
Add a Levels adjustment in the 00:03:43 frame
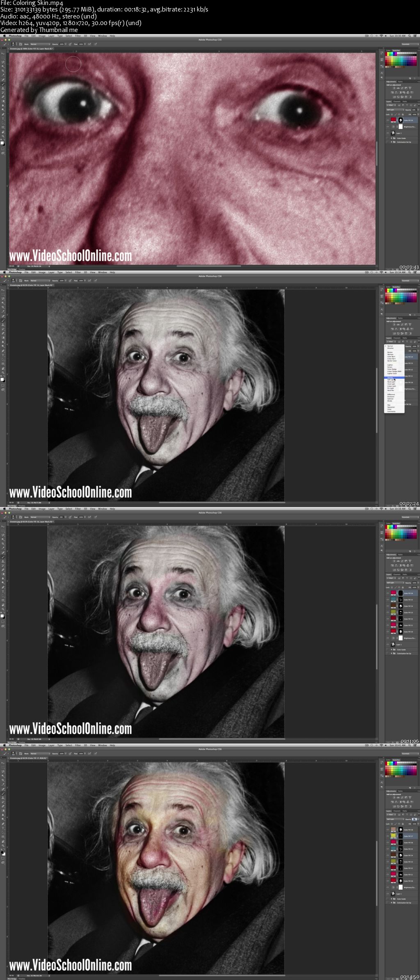click(398, 88)
